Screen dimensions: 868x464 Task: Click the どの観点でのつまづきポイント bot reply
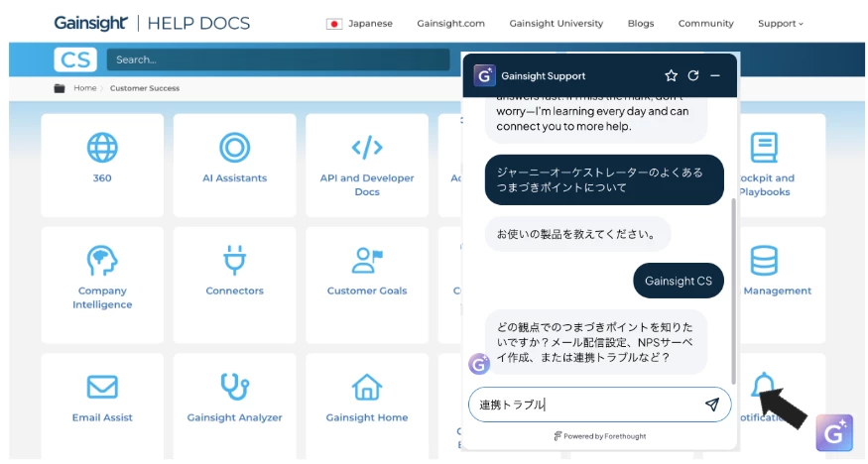pyautogui.click(x=595, y=342)
